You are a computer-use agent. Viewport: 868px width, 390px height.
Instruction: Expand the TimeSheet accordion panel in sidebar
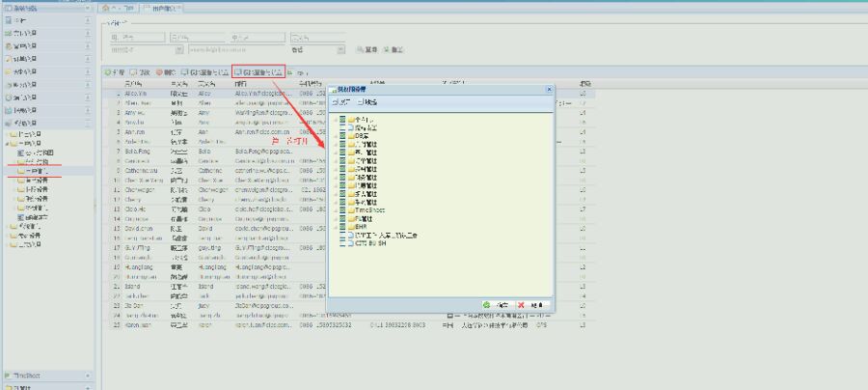point(88,376)
